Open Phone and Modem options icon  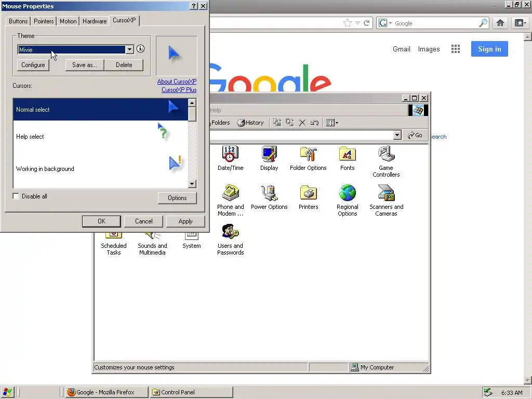(230, 201)
